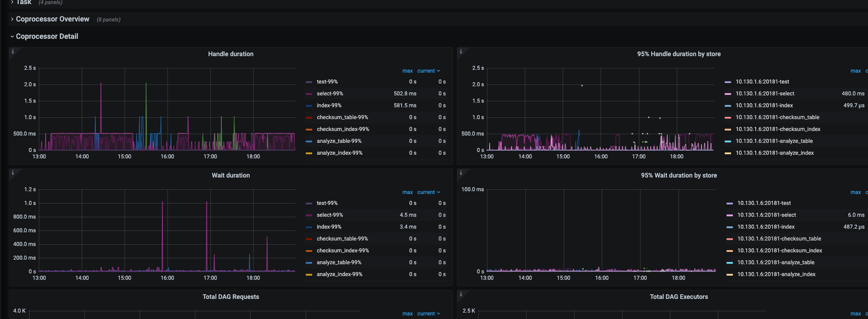The height and width of the screenshot is (319, 868).
Task: Click info icon on 95% Wait duration by store panel
Action: click(x=461, y=173)
